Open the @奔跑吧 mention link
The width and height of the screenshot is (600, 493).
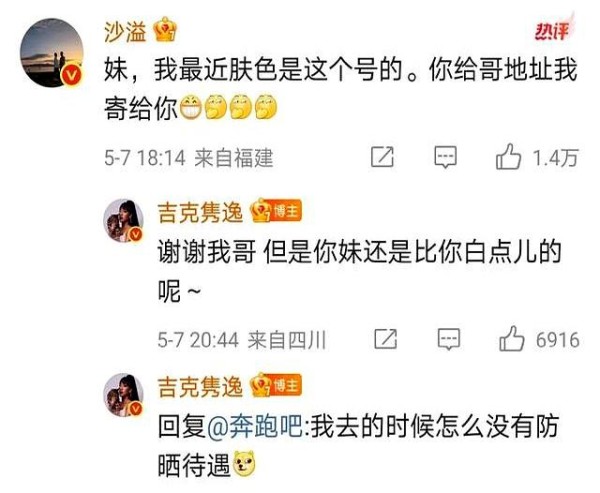point(255,426)
